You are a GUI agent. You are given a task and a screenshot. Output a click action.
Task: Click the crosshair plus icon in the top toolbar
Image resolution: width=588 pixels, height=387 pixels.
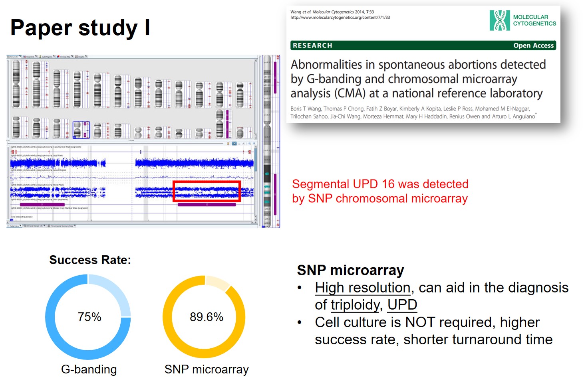coord(76,56)
